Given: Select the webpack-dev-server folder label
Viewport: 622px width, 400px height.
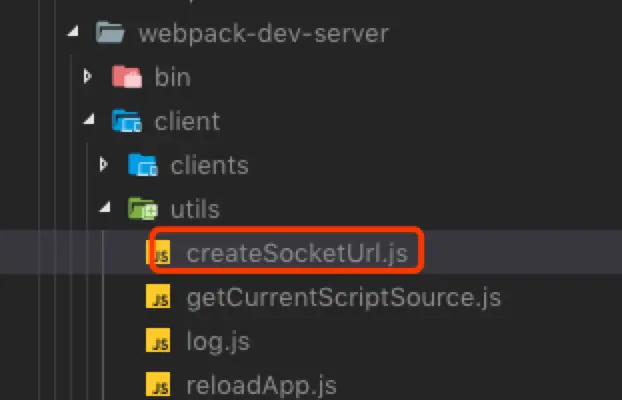Looking at the screenshot, I should point(264,33).
